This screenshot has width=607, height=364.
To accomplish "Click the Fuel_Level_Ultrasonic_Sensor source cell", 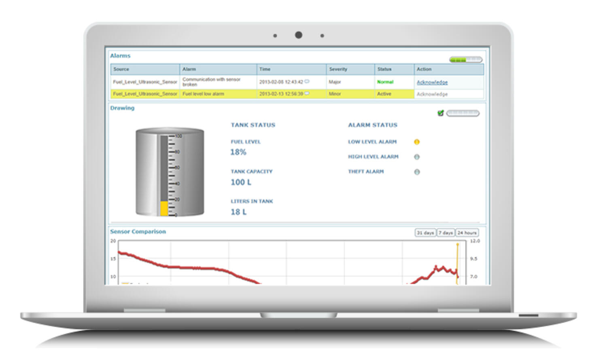I will (144, 82).
